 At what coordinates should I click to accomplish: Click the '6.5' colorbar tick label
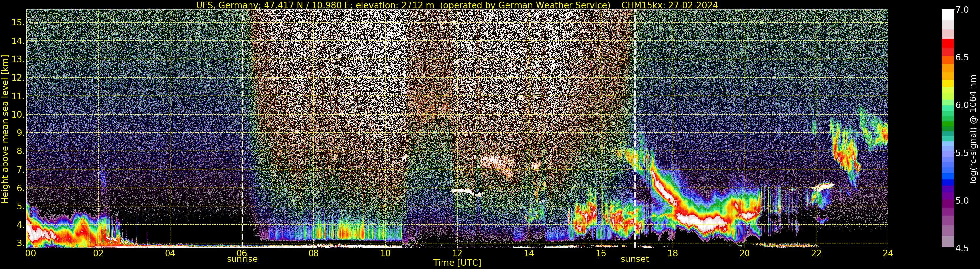[x=962, y=58]
